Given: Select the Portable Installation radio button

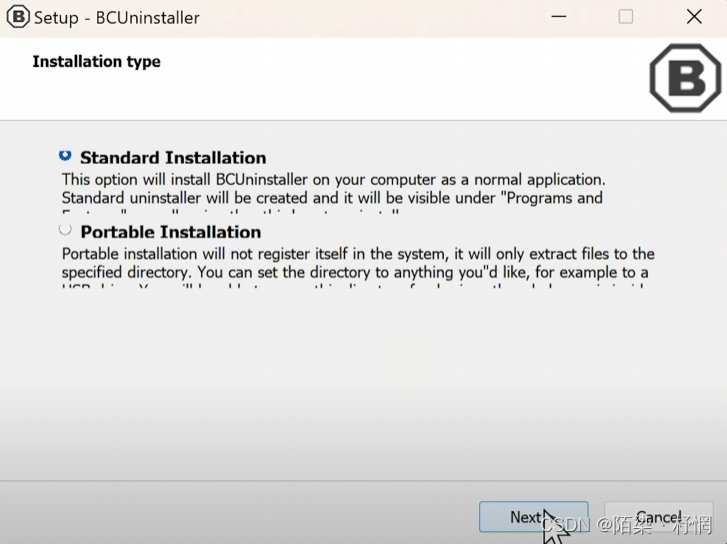Looking at the screenshot, I should point(65,229).
